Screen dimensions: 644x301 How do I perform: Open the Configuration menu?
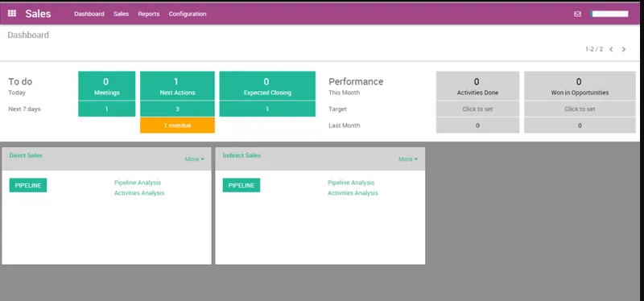188,14
